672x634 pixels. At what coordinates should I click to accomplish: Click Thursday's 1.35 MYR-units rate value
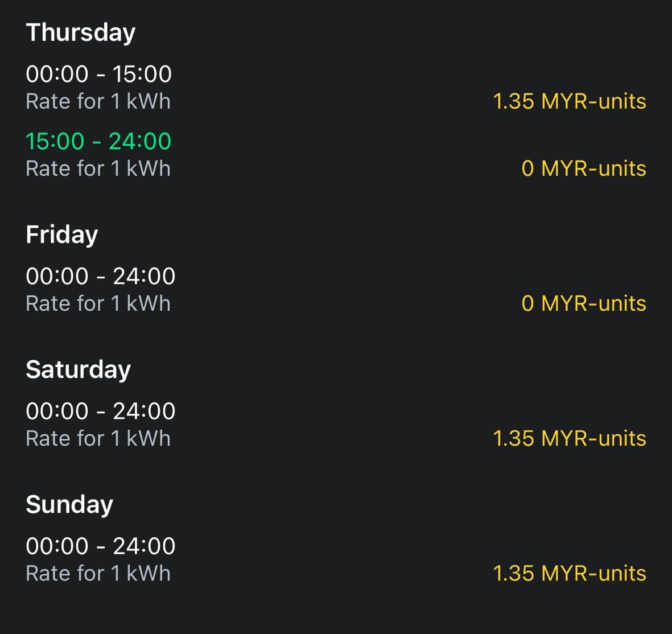(x=569, y=101)
